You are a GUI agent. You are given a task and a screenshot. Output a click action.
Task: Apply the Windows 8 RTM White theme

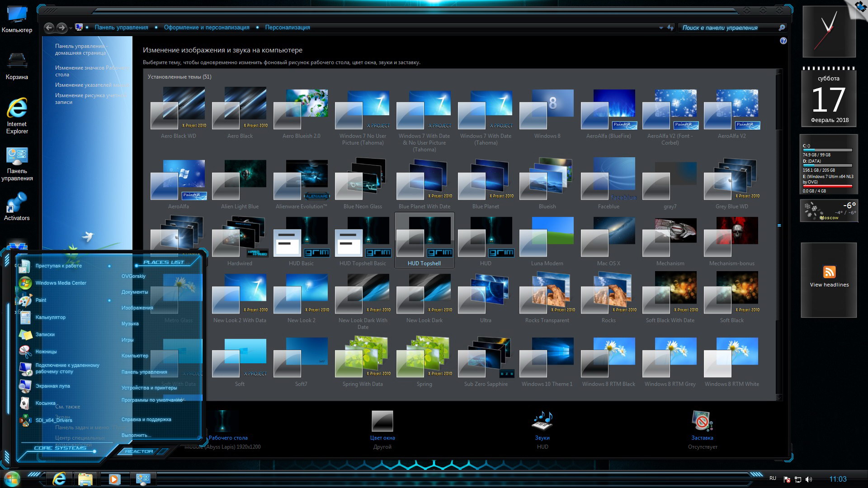731,358
